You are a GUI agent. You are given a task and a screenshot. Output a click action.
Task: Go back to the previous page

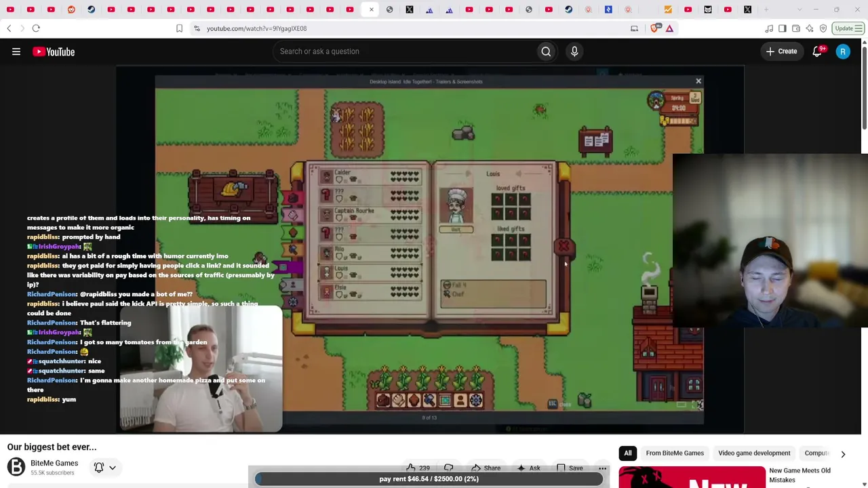(x=9, y=28)
